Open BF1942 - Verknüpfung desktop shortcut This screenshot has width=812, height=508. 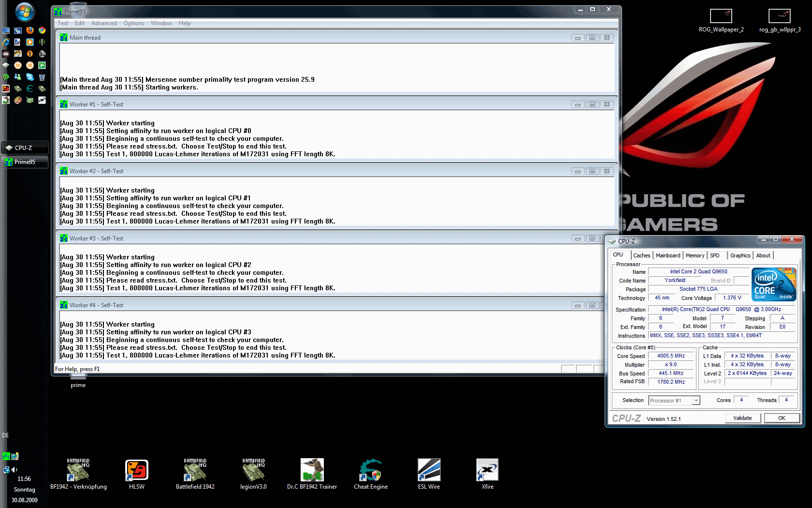(78, 474)
